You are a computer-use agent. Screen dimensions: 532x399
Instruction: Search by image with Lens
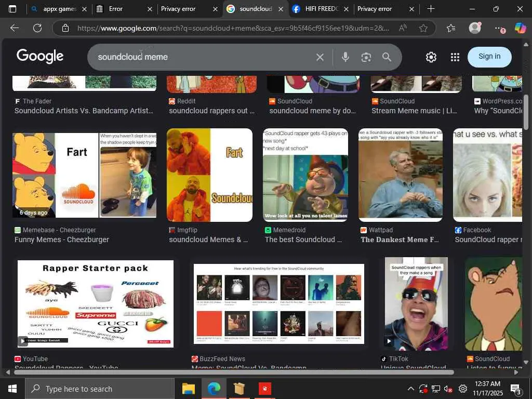[x=366, y=57]
